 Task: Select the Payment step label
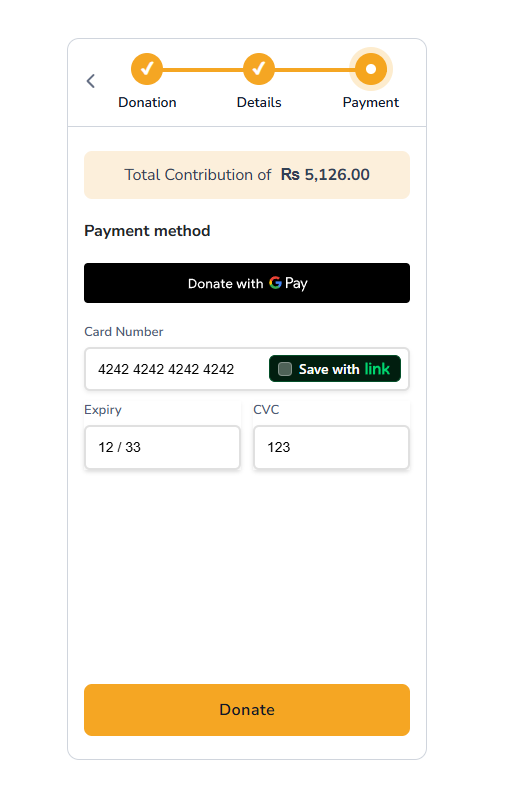[x=371, y=103]
